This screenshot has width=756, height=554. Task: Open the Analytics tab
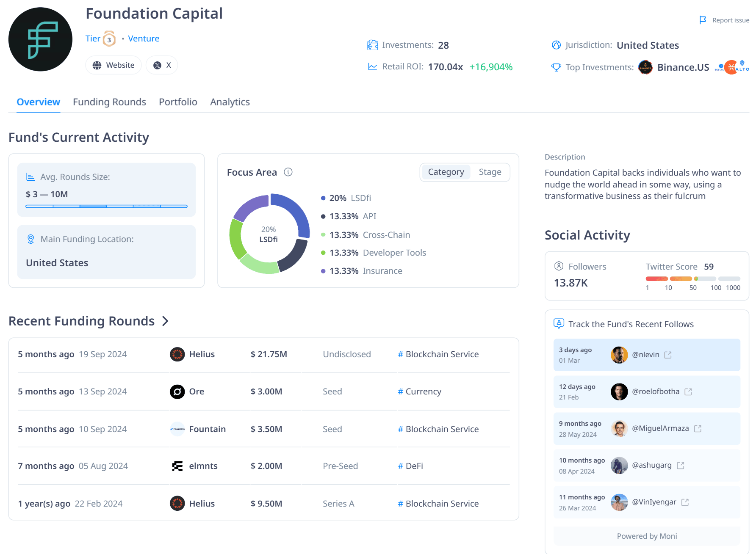[230, 102]
